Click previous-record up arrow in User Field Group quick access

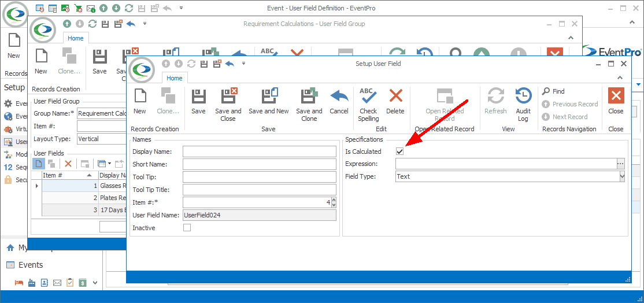coord(67,24)
